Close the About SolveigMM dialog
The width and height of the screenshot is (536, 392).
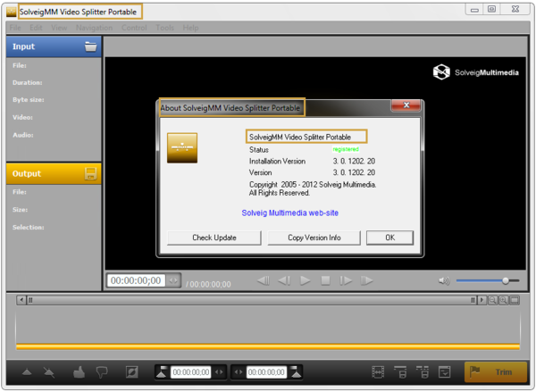click(x=405, y=107)
